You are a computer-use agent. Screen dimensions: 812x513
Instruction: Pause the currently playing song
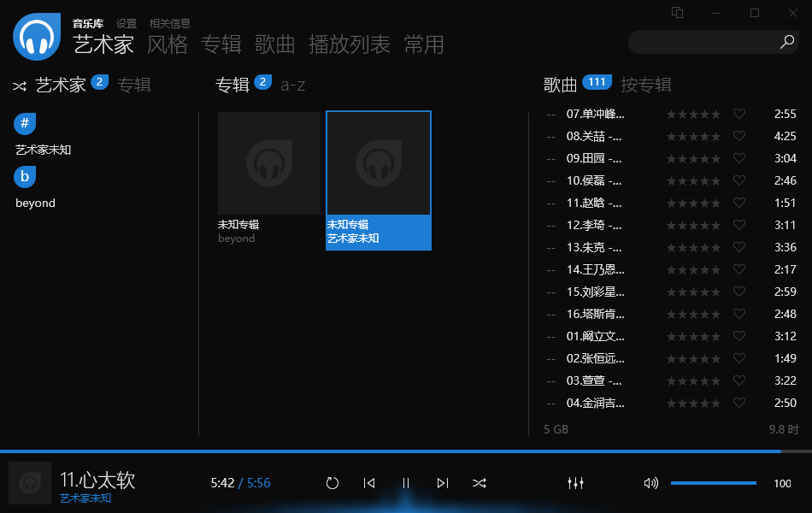pos(406,483)
